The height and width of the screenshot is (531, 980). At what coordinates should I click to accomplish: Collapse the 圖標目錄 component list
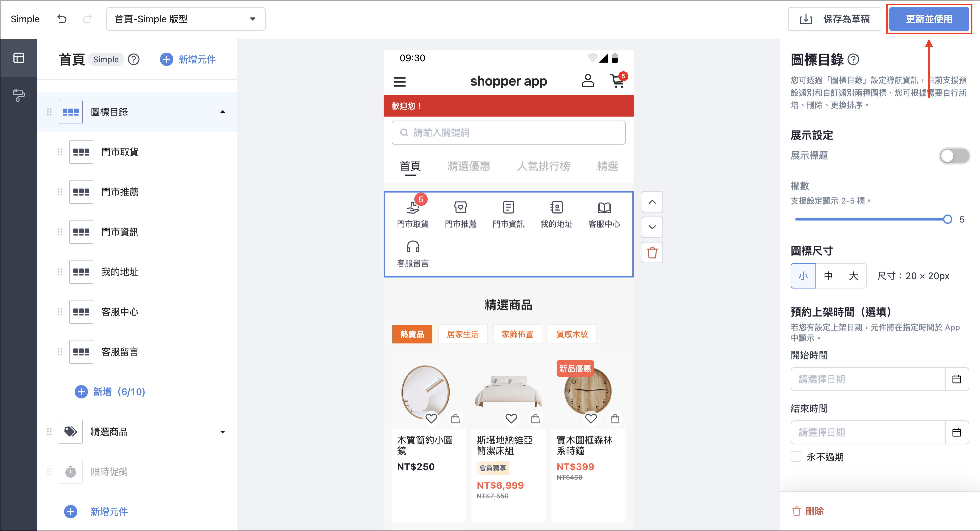223,112
